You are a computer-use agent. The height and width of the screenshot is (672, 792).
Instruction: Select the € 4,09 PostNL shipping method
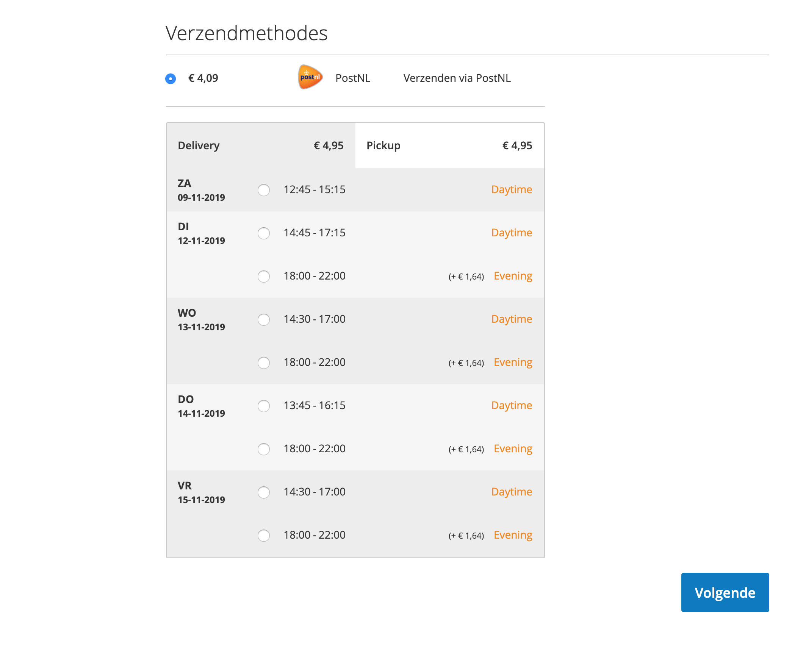point(171,78)
